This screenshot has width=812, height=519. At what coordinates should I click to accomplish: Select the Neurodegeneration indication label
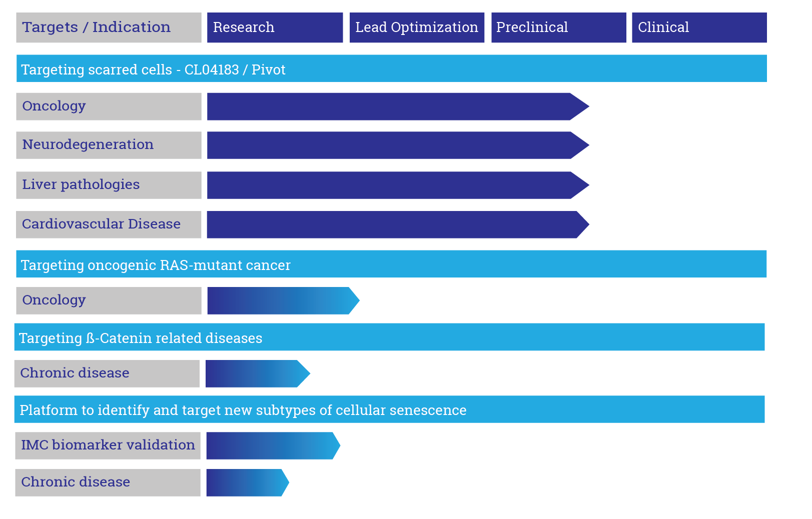109,145
